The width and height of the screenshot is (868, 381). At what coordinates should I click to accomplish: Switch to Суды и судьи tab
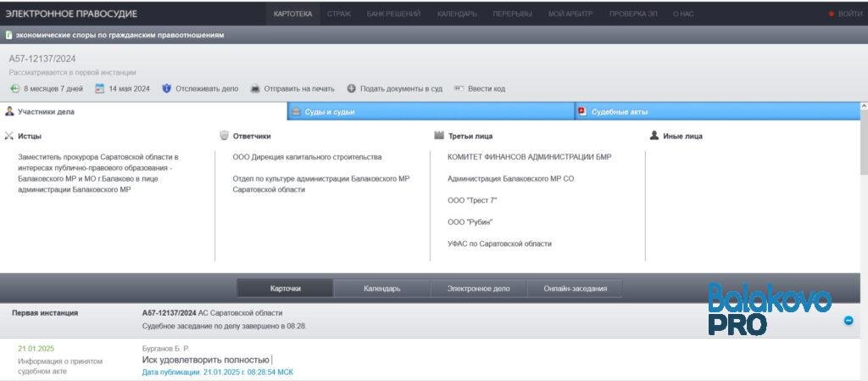(x=431, y=111)
